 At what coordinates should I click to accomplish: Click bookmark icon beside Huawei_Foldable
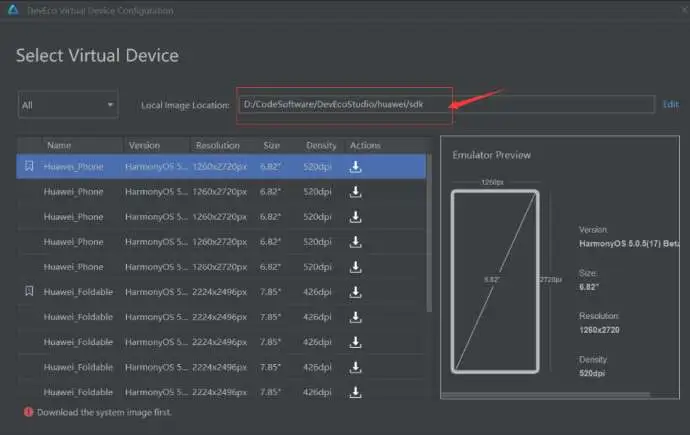(29, 291)
